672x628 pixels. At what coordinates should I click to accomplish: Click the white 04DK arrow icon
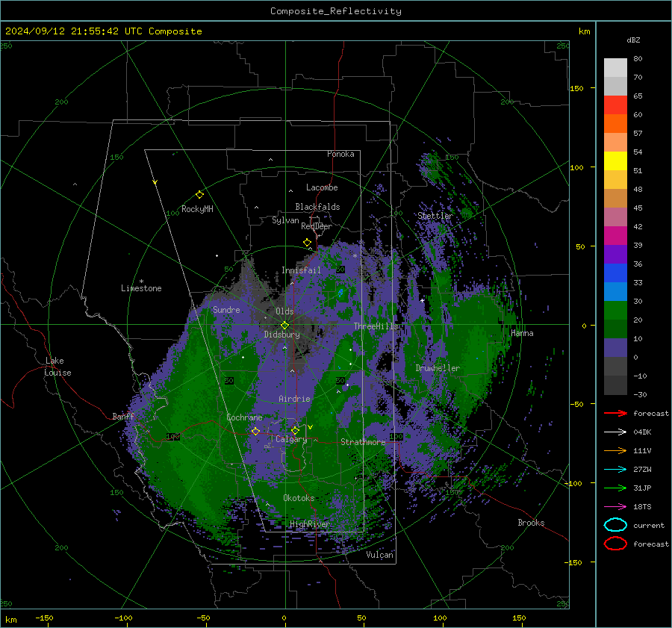pyautogui.click(x=615, y=432)
